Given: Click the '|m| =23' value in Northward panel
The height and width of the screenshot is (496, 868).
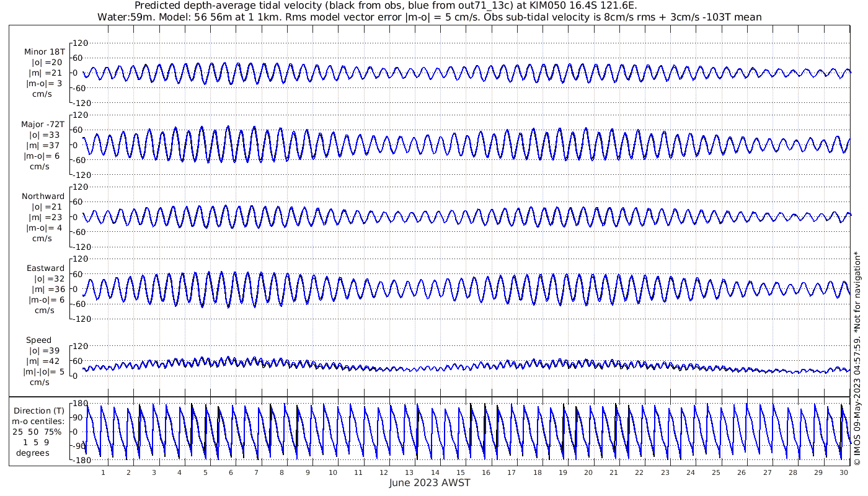Looking at the screenshot, I should point(45,217).
